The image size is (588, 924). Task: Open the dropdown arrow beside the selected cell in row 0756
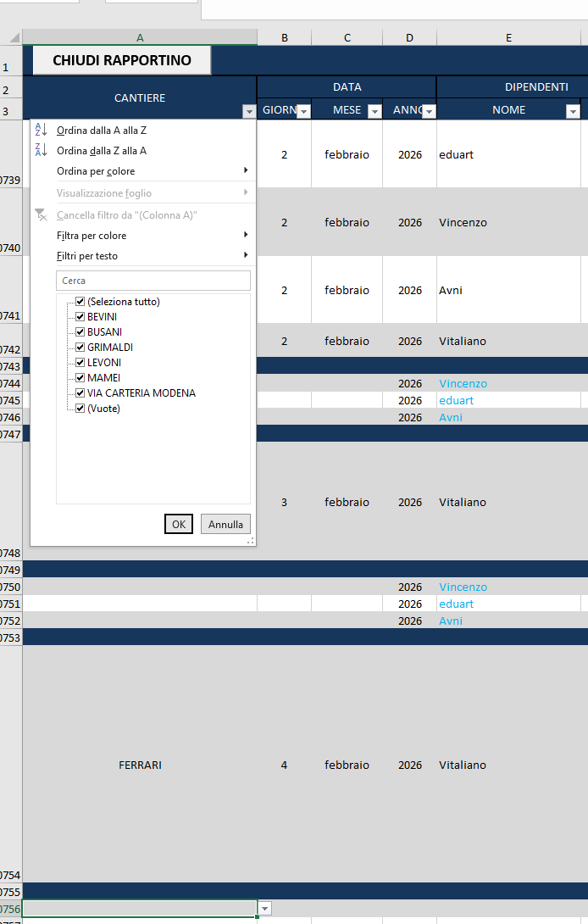coord(265,908)
